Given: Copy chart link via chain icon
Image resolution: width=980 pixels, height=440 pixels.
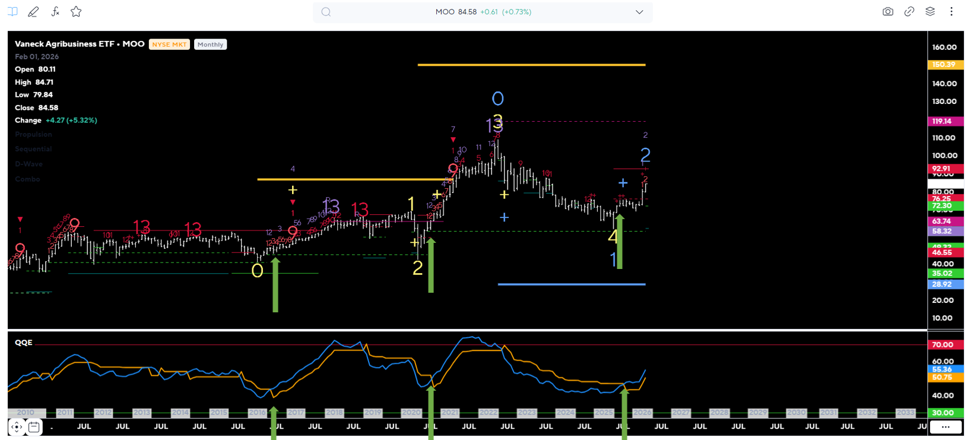Looking at the screenshot, I should (x=909, y=12).
